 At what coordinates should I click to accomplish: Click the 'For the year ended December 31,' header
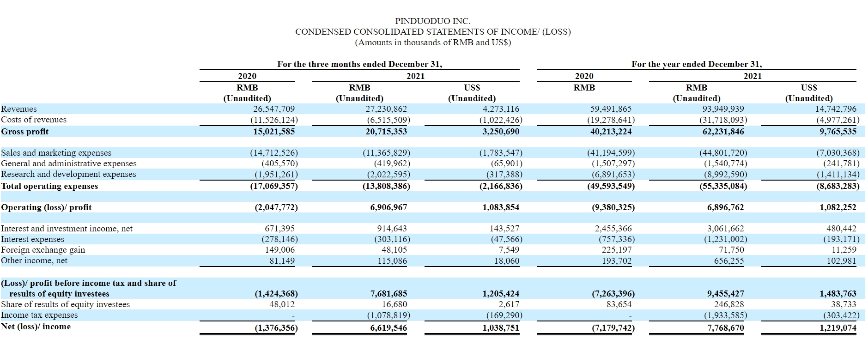(x=697, y=64)
